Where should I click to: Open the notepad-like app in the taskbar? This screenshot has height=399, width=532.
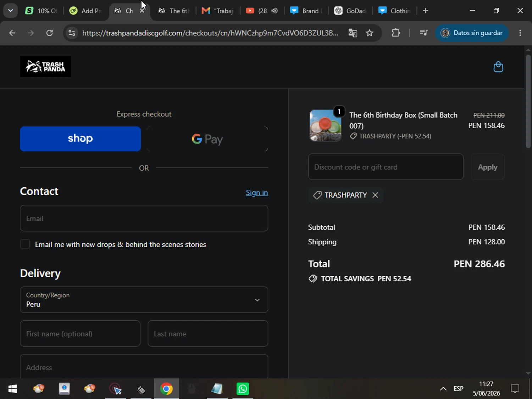click(217, 389)
